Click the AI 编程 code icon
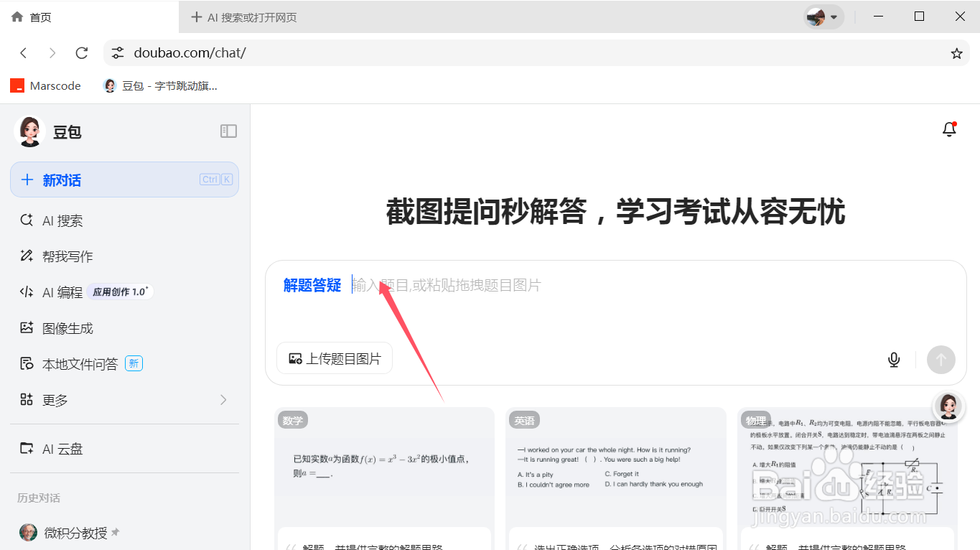This screenshot has width=980, height=550. [27, 292]
